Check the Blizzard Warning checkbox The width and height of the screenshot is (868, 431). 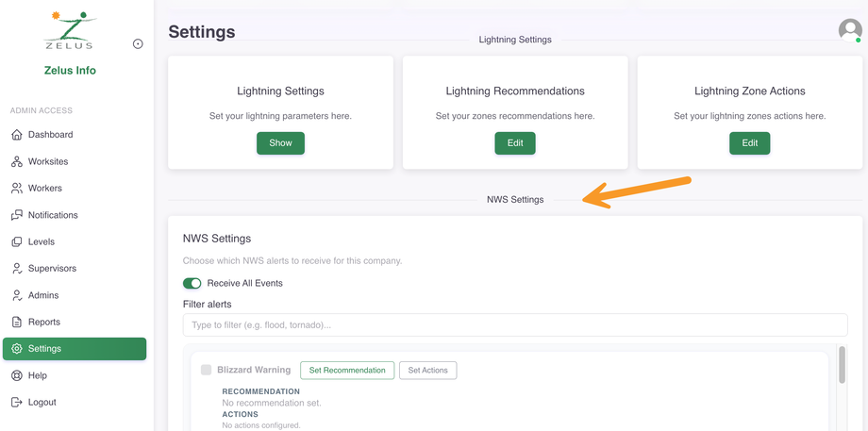point(206,371)
